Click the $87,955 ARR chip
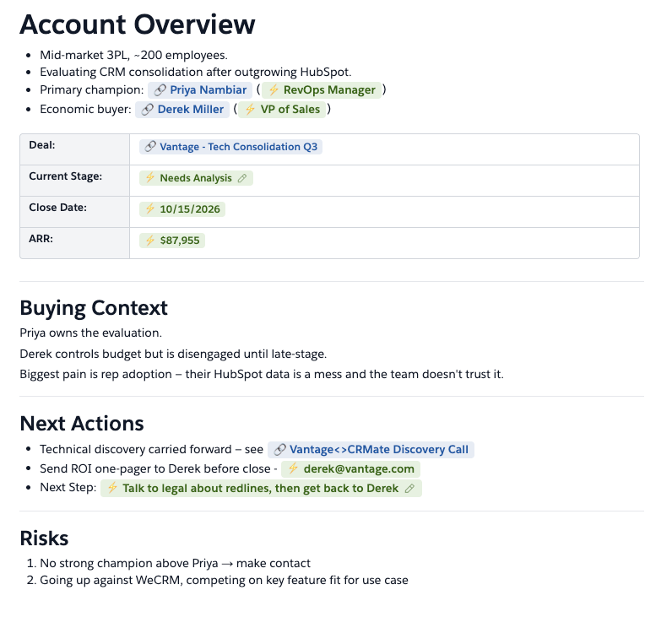Viewport: 672px width, 617px height. [x=172, y=241]
